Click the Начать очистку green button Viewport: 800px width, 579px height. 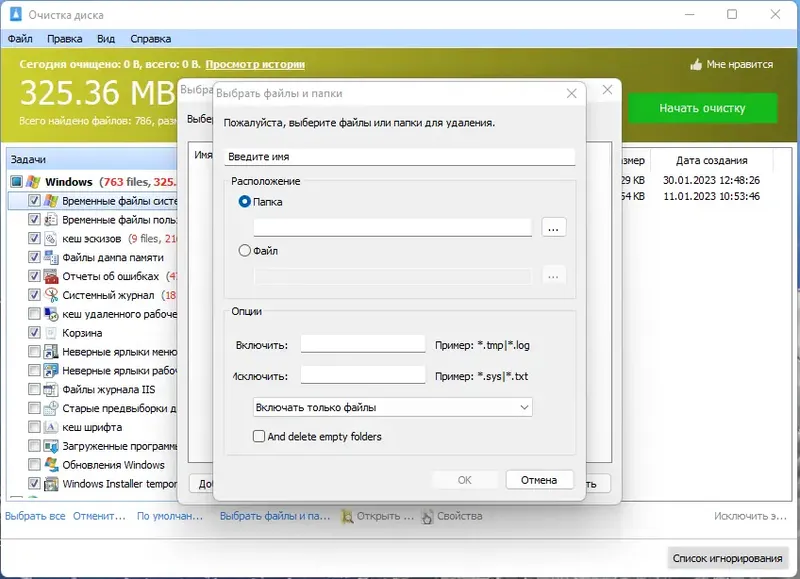(702, 108)
